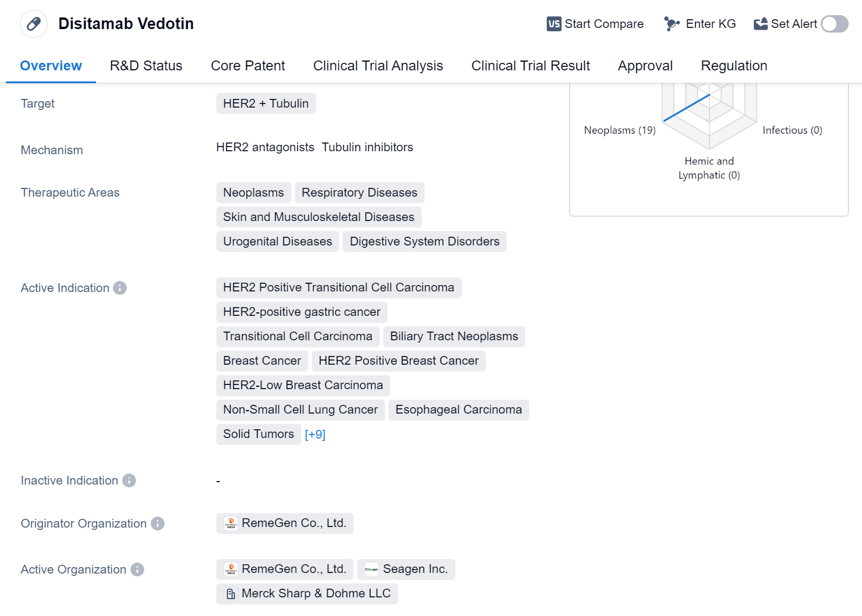This screenshot has height=616, width=862.
Task: Select the Neoplasms therapeutic area tag
Action: pyautogui.click(x=254, y=193)
